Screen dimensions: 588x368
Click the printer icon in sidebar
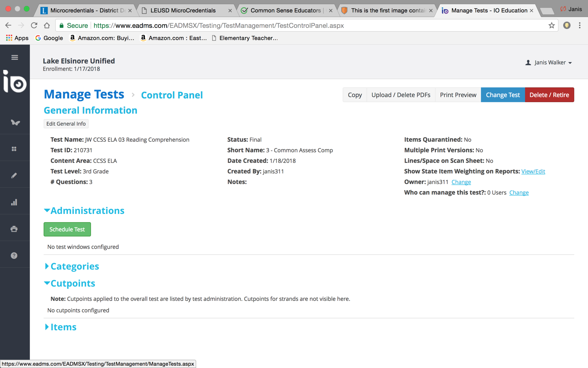click(14, 229)
